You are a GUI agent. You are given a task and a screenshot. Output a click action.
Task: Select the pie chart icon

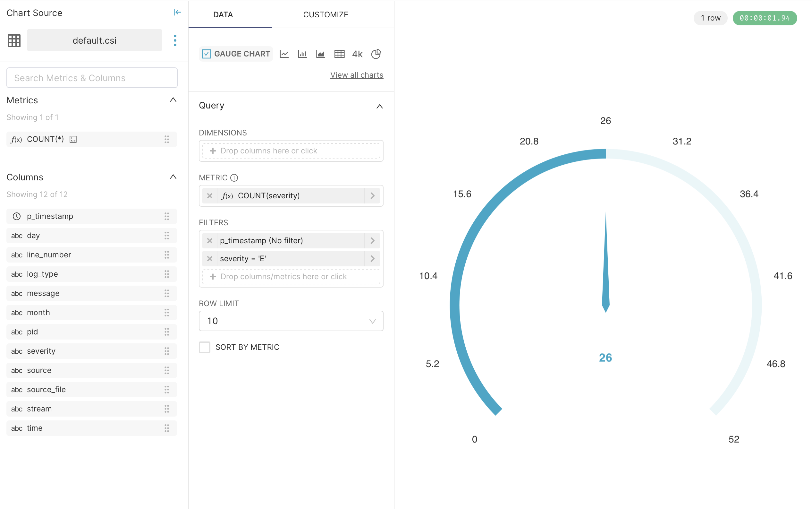coord(376,54)
